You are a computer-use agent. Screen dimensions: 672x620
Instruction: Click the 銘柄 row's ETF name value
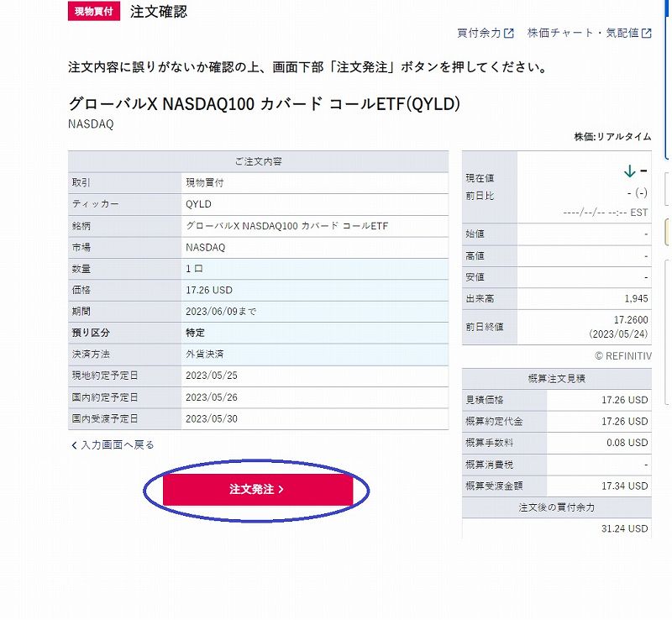286,226
